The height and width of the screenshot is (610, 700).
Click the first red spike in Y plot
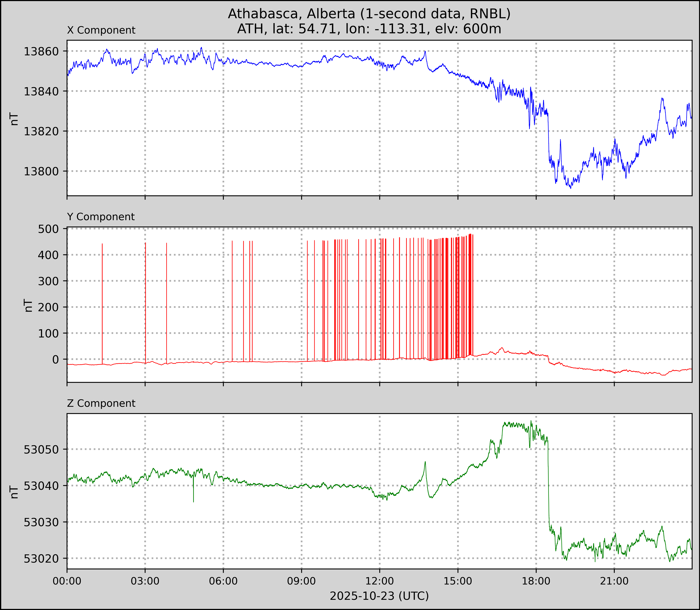(102, 300)
